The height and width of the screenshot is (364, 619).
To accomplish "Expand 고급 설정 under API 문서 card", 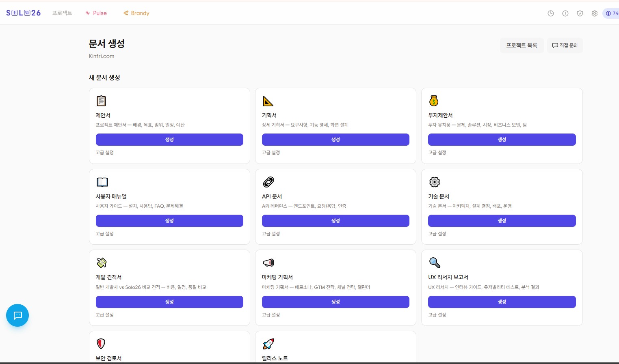I will pyautogui.click(x=271, y=234).
